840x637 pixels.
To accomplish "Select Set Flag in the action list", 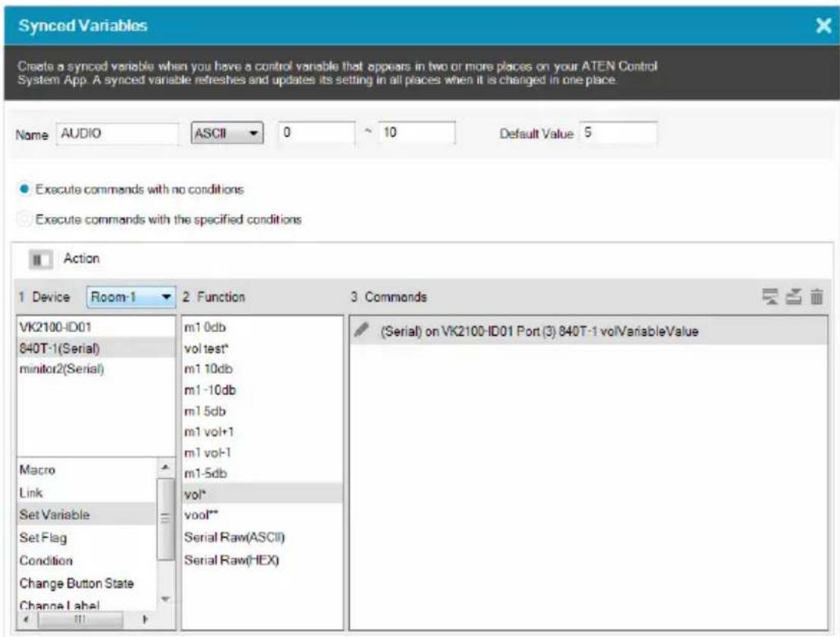I will click(x=87, y=537).
